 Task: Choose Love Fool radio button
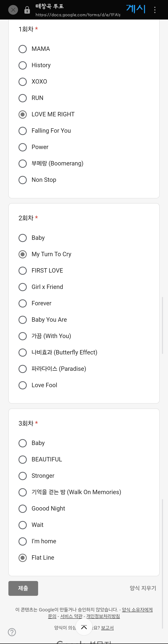pyautogui.click(x=23, y=385)
